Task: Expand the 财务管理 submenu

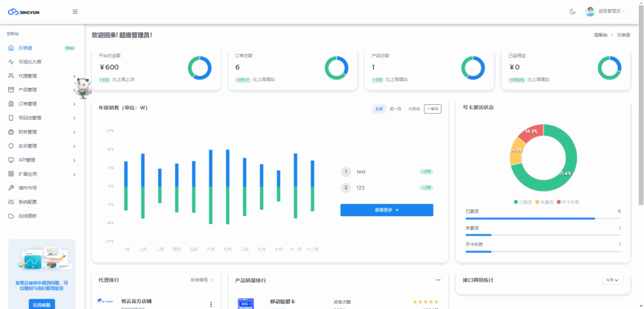Action: tap(74, 132)
